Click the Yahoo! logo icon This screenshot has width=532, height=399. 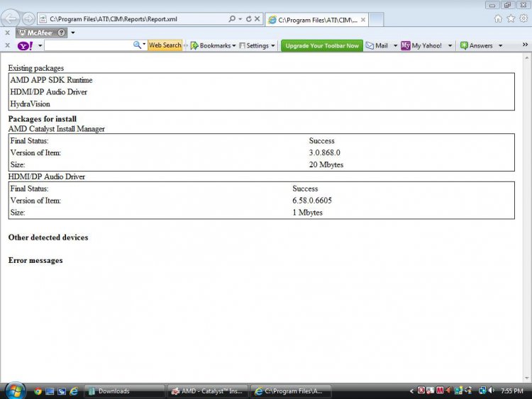coord(25,45)
